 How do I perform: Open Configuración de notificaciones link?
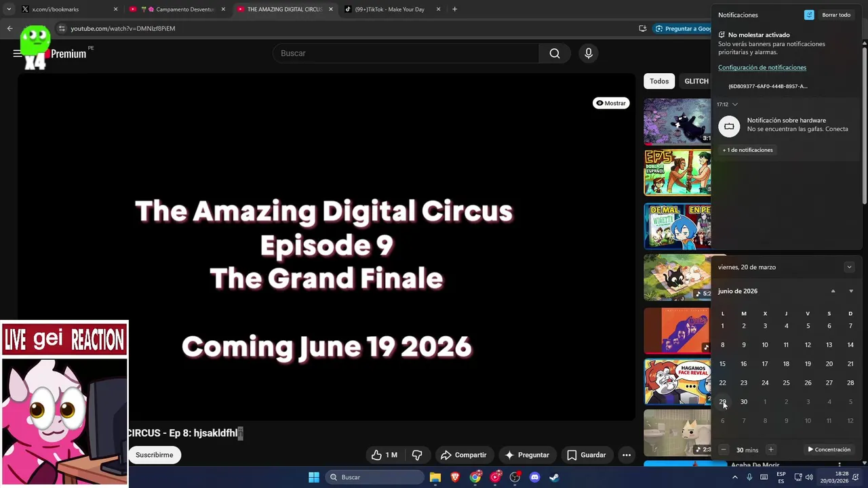762,68
